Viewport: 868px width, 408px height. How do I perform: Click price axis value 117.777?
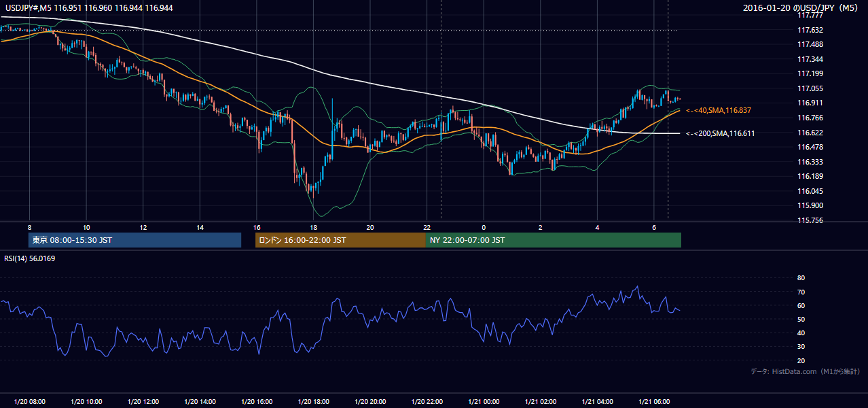[811, 15]
